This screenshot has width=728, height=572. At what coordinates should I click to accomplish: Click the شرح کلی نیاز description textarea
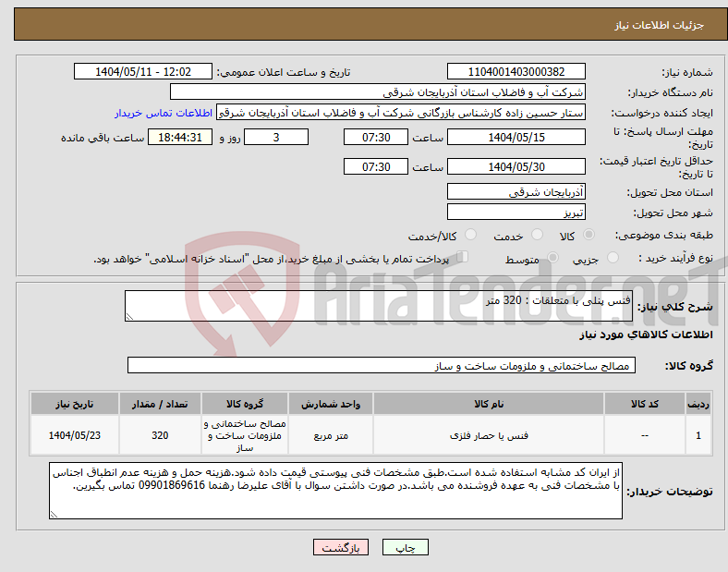(x=379, y=306)
